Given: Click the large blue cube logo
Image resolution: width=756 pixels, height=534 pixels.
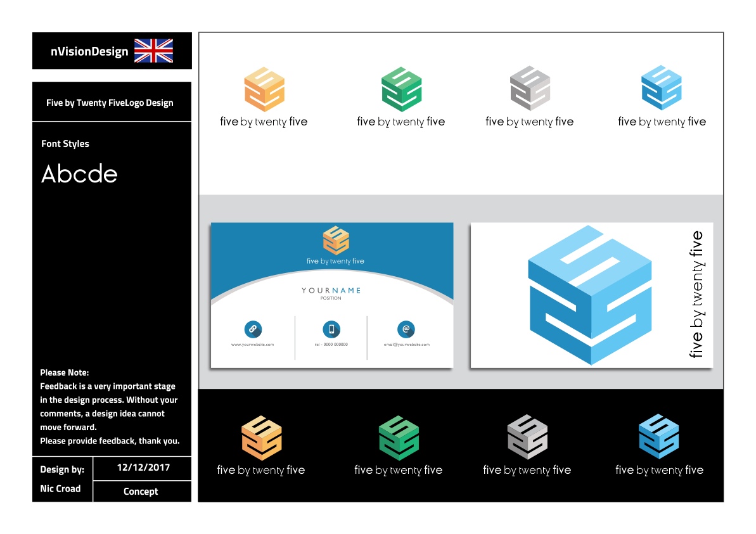Looking at the screenshot, I should click(x=590, y=295).
